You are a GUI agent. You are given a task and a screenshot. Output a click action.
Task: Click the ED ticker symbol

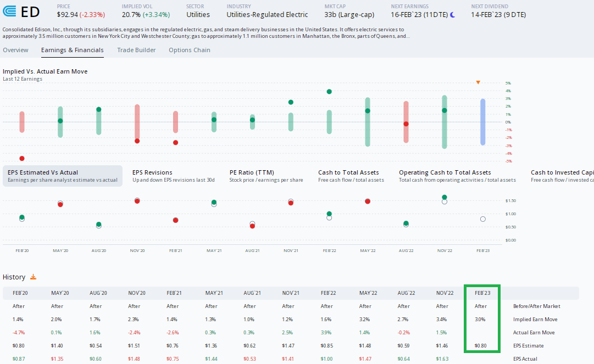point(30,12)
